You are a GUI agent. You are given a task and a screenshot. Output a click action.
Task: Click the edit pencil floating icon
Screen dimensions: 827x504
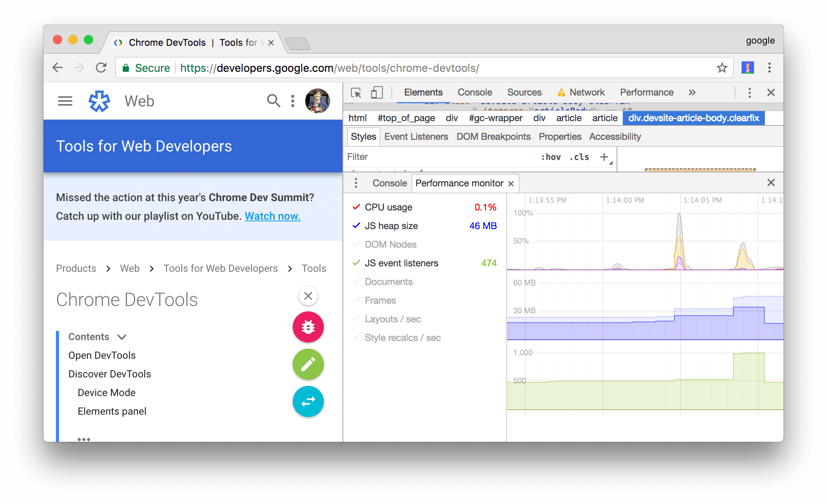click(308, 364)
